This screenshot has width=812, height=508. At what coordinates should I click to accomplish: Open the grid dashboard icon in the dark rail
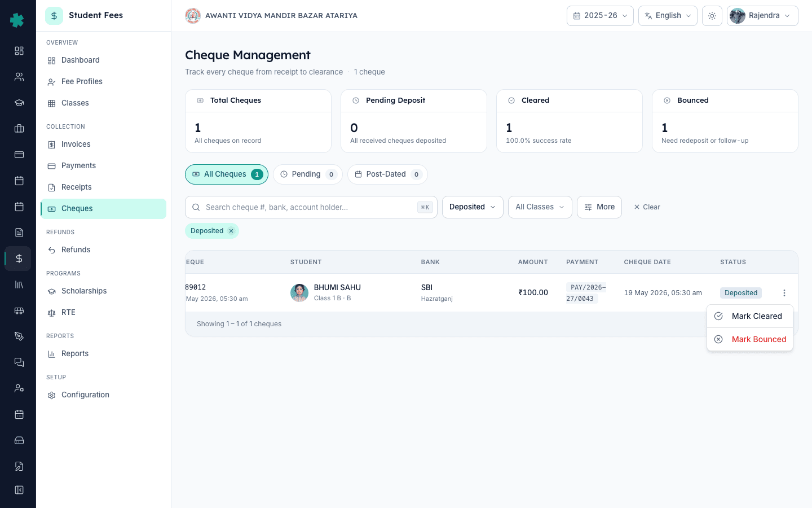(x=19, y=51)
